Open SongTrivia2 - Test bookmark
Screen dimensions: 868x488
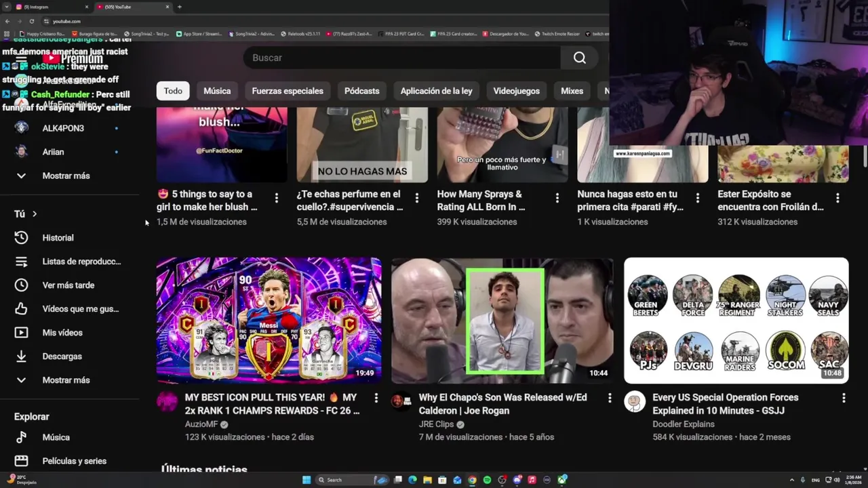pyautogui.click(x=146, y=34)
